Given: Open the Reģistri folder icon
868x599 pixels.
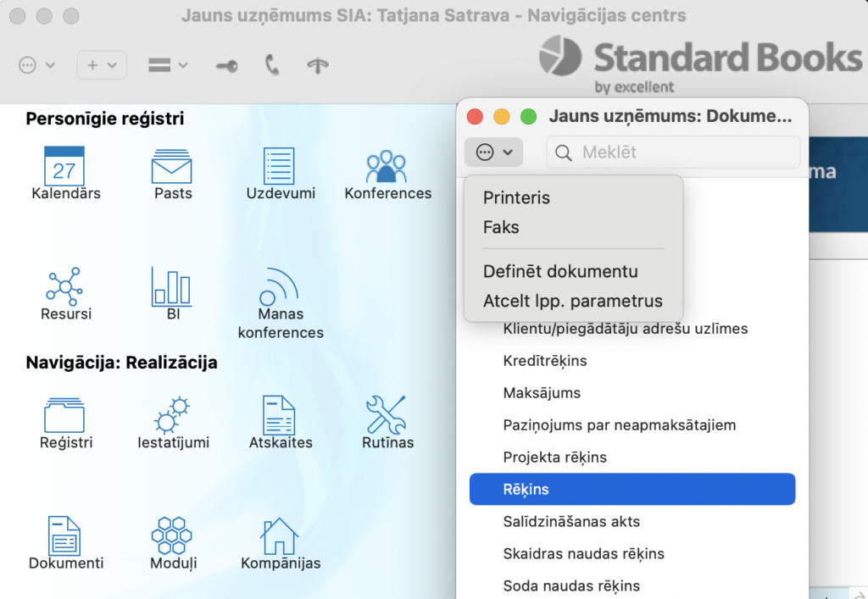Looking at the screenshot, I should coord(64,415).
